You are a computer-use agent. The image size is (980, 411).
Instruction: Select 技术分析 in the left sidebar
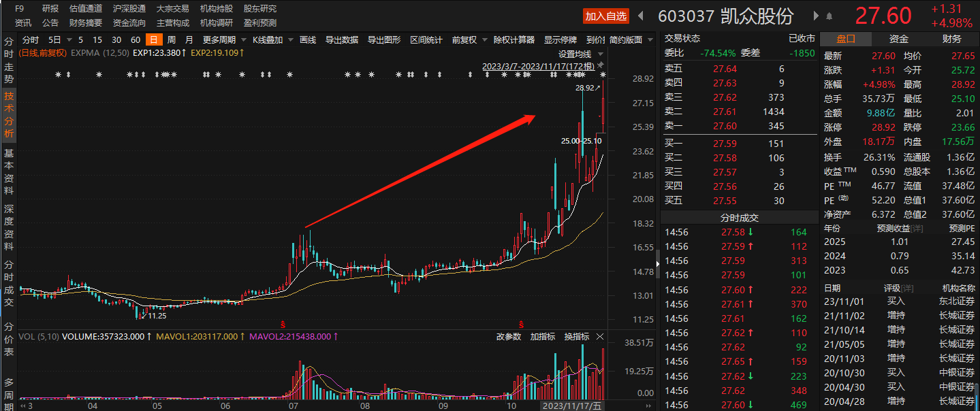(9, 116)
